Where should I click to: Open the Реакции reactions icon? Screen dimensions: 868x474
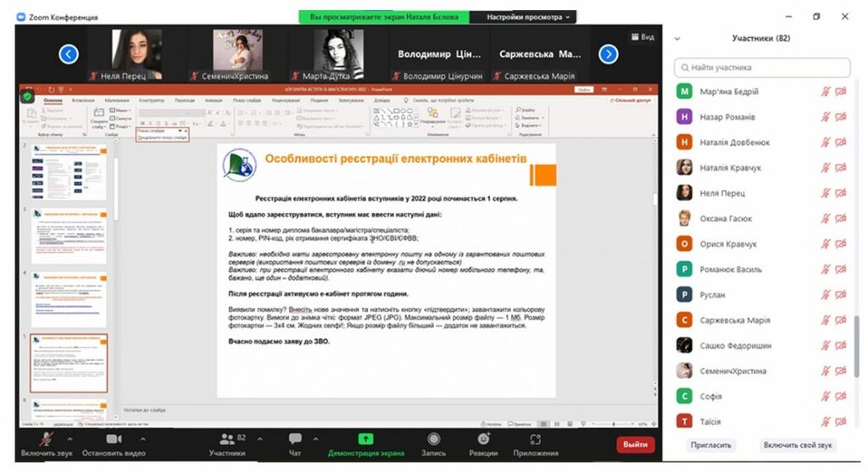click(483, 439)
